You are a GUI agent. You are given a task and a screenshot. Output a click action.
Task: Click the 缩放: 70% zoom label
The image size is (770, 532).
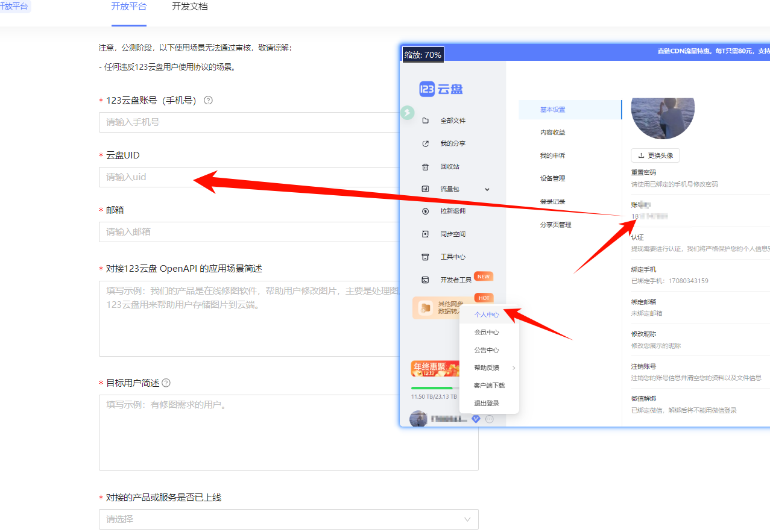click(x=423, y=54)
